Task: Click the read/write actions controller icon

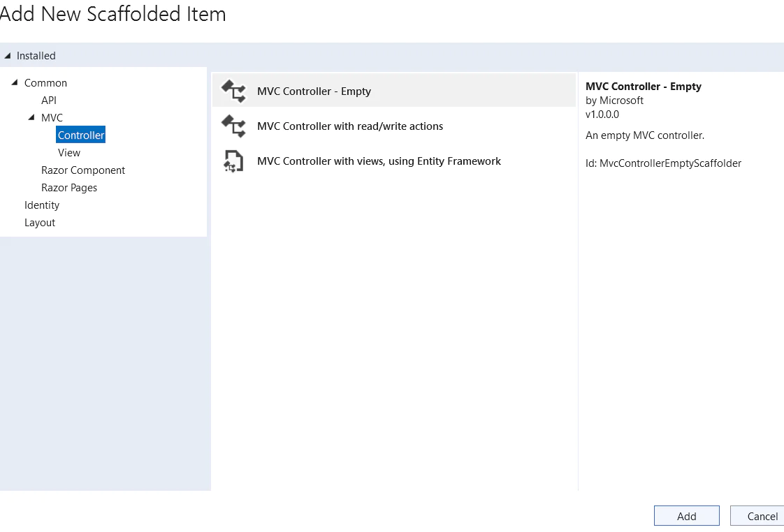Action: pyautogui.click(x=233, y=126)
